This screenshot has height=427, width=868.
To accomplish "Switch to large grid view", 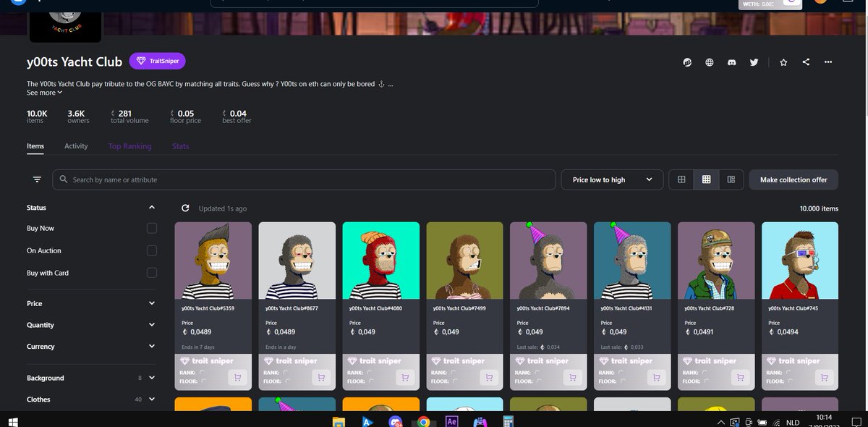I will click(681, 179).
